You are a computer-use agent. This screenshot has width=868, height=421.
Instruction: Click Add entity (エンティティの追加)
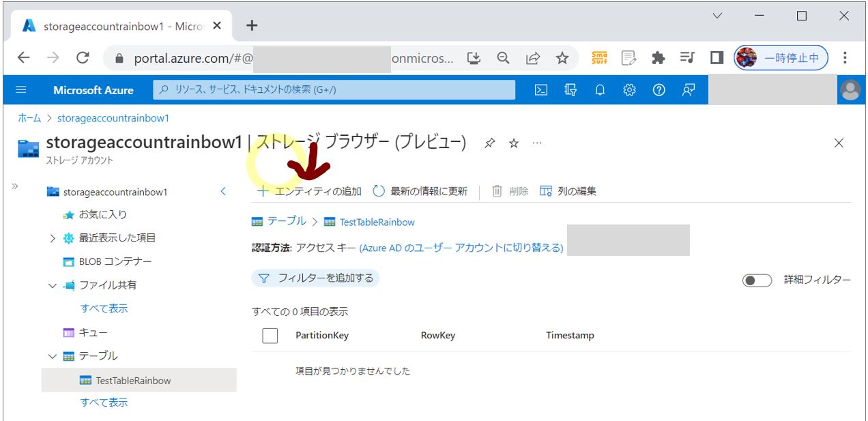(x=309, y=191)
